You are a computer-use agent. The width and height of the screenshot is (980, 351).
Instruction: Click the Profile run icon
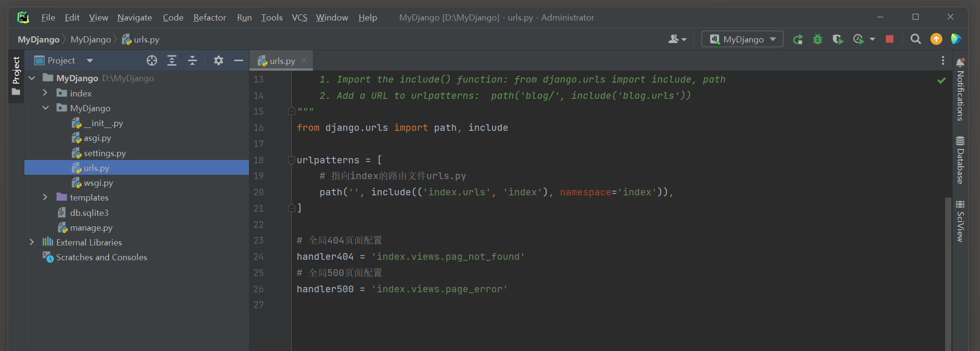coord(858,39)
